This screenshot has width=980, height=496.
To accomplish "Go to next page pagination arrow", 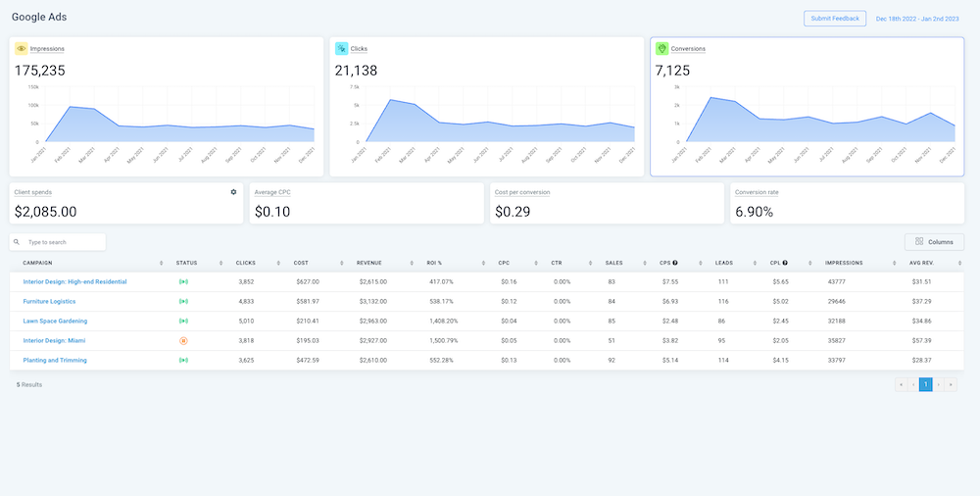I will 939,384.
